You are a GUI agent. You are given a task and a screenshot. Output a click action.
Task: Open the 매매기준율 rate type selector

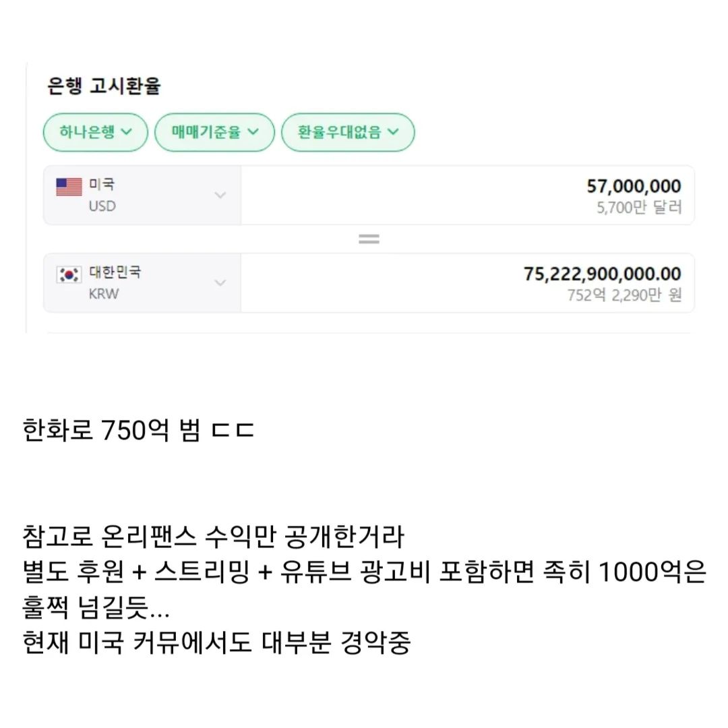[214, 132]
